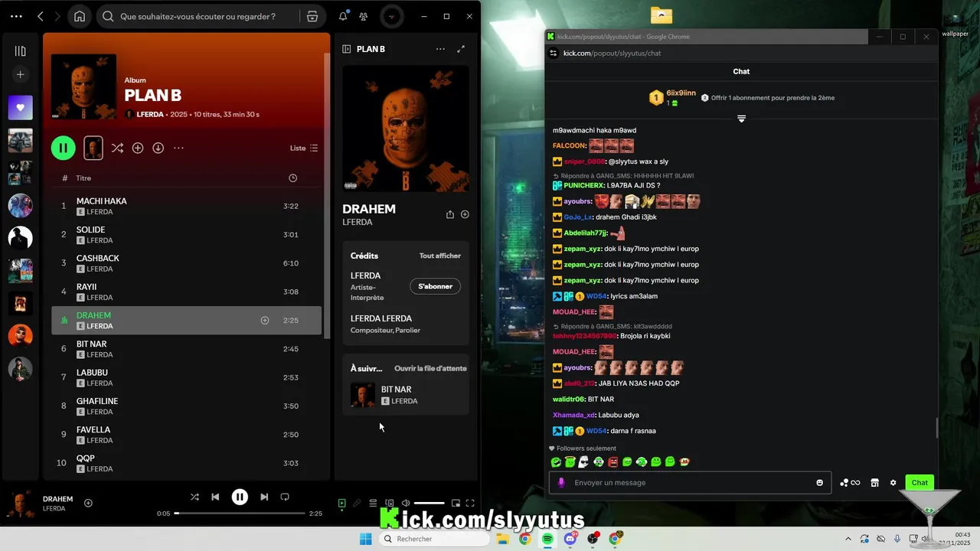Collapse Your Library sidebar

21,51
